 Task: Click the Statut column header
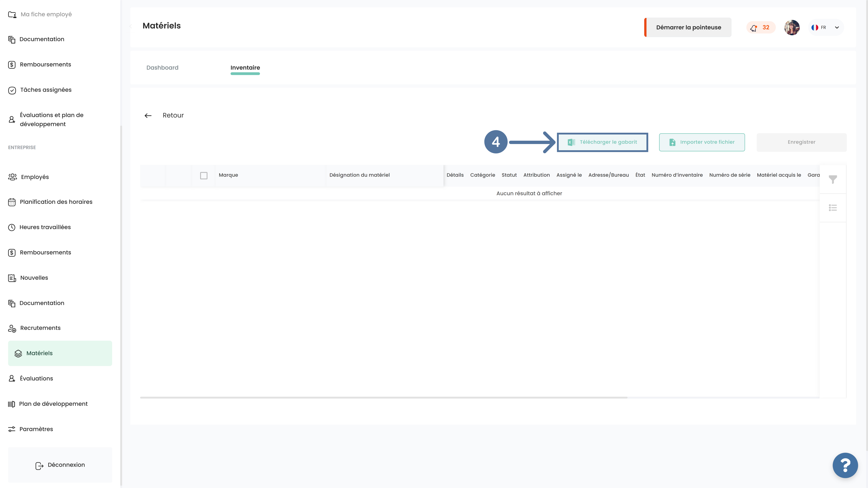pos(509,175)
